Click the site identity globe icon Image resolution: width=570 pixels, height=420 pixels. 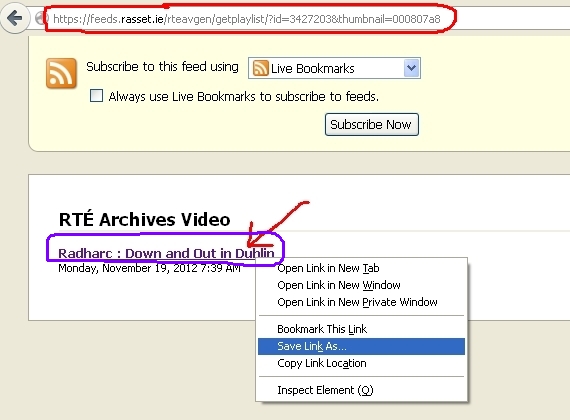40,18
